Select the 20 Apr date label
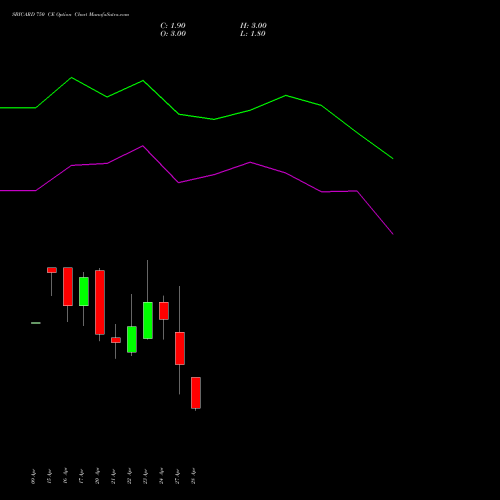Image resolution: width=500 pixels, height=500 pixels. point(97,476)
